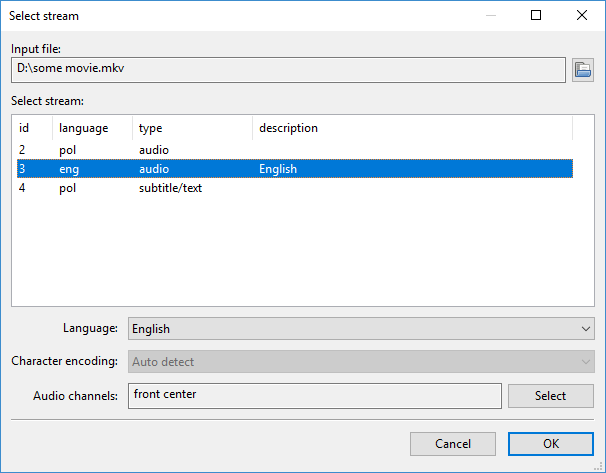The image size is (606, 473).
Task: Click the Character encoding dropdown
Action: (x=361, y=362)
